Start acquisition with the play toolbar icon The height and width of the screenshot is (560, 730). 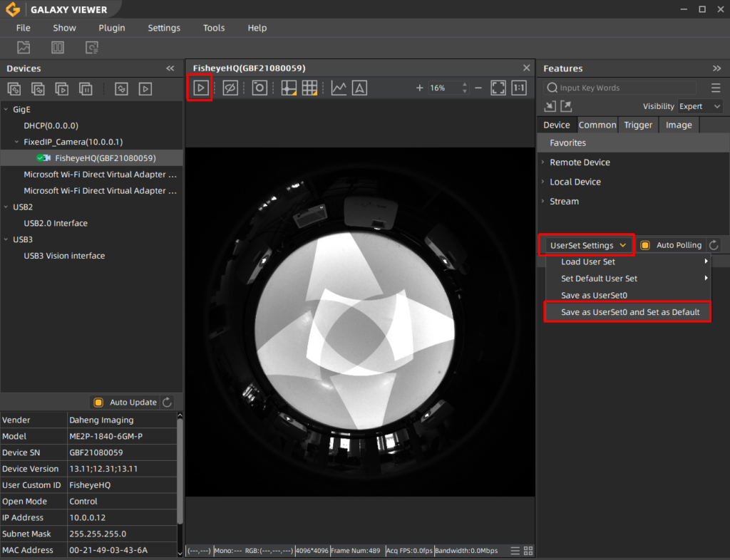pyautogui.click(x=200, y=88)
